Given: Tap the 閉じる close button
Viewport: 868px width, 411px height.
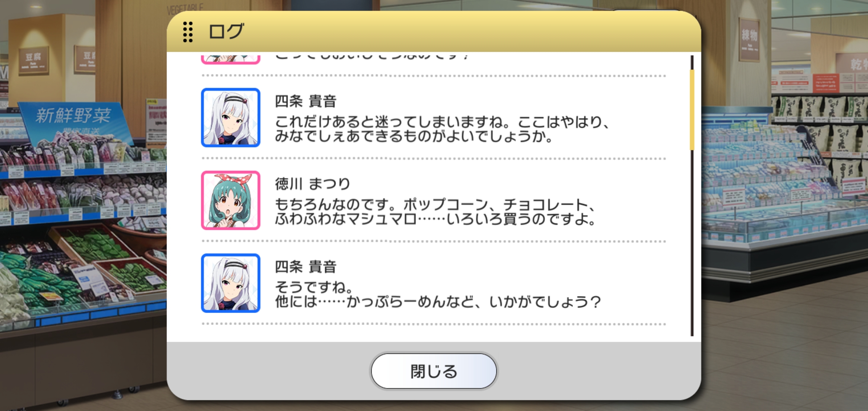Looking at the screenshot, I should coord(434,371).
